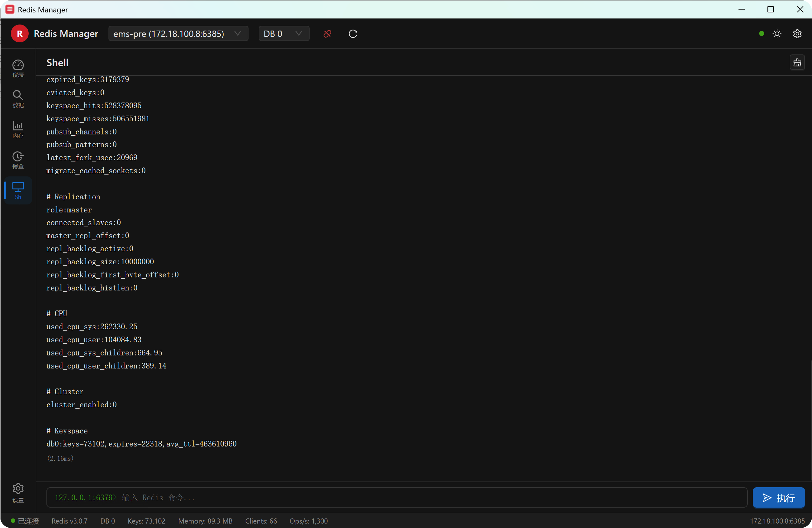Image resolution: width=812 pixels, height=528 pixels.
Task: Click the Shell panel heading
Action: click(57, 63)
